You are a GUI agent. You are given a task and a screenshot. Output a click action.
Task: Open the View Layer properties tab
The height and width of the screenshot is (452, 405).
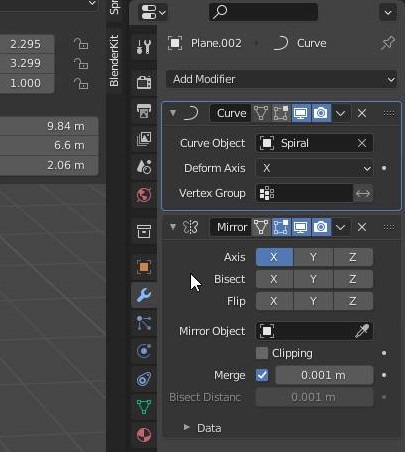(144, 139)
